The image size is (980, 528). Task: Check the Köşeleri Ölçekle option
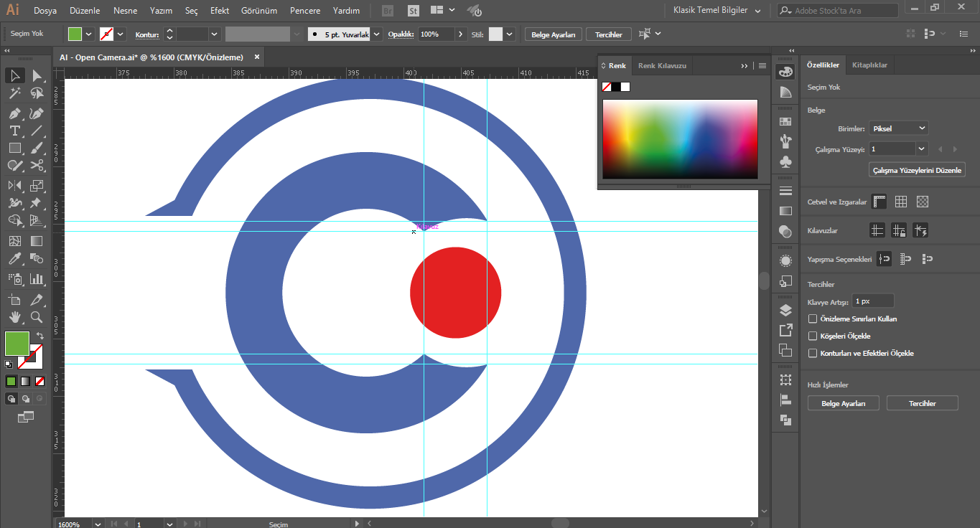(813, 336)
